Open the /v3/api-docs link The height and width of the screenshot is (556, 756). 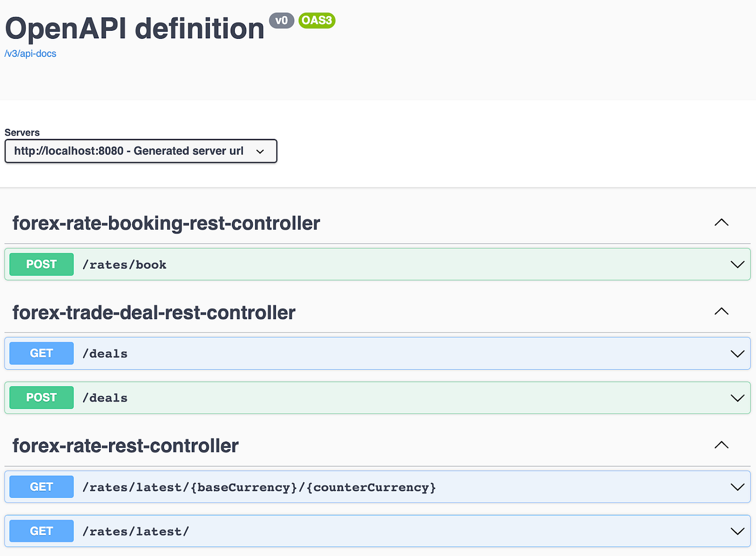[30, 53]
